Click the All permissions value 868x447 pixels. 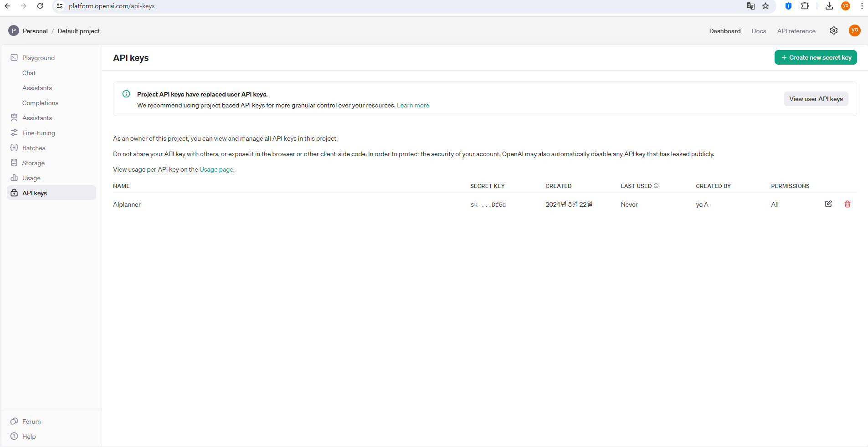pos(775,204)
